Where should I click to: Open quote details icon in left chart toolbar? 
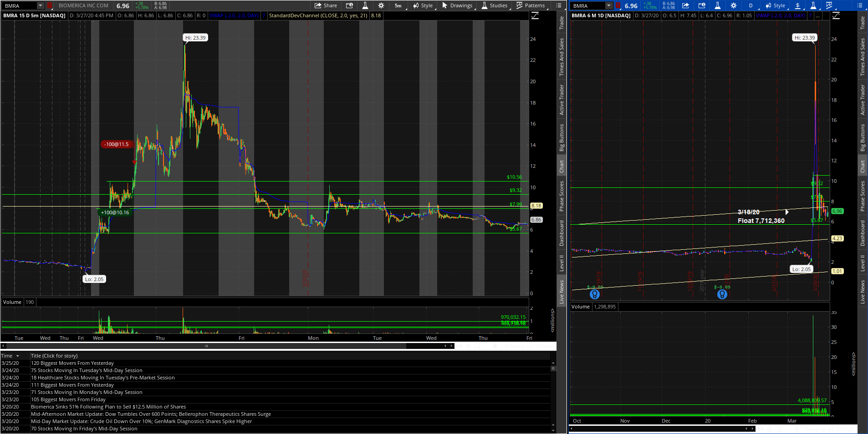click(349, 5)
